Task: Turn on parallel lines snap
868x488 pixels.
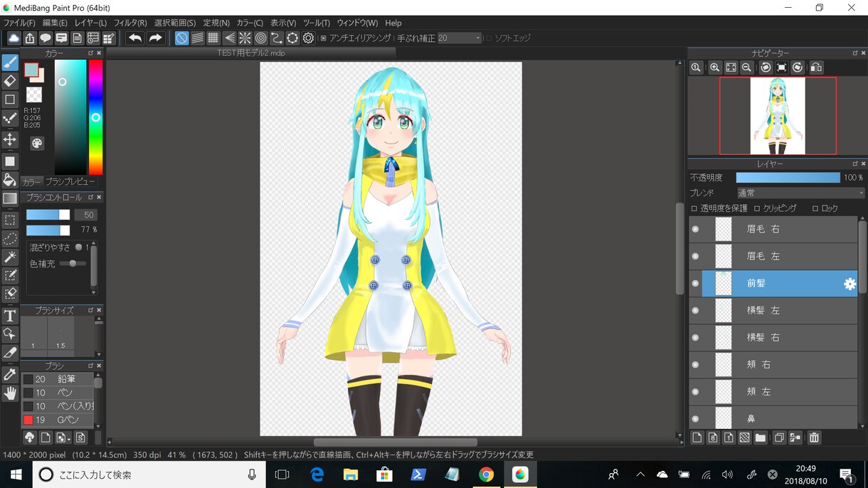Action: [198, 38]
